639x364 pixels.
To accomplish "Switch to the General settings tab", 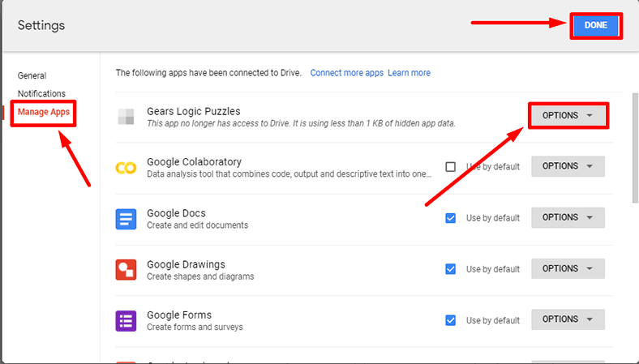I will coord(32,75).
